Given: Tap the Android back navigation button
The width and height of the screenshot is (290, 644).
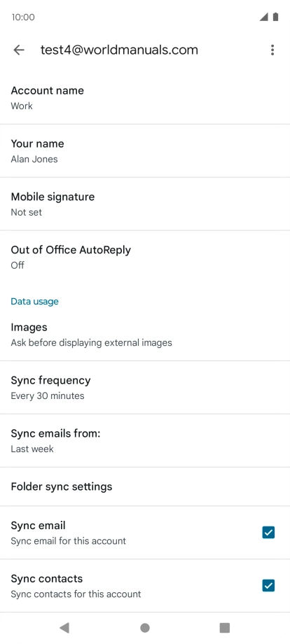Looking at the screenshot, I should click(64, 628).
